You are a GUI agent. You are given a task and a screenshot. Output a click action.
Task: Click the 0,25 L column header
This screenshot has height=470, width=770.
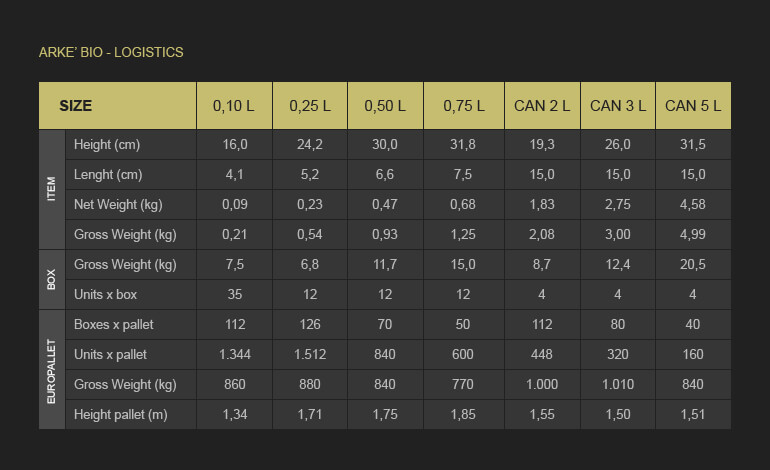(310, 106)
